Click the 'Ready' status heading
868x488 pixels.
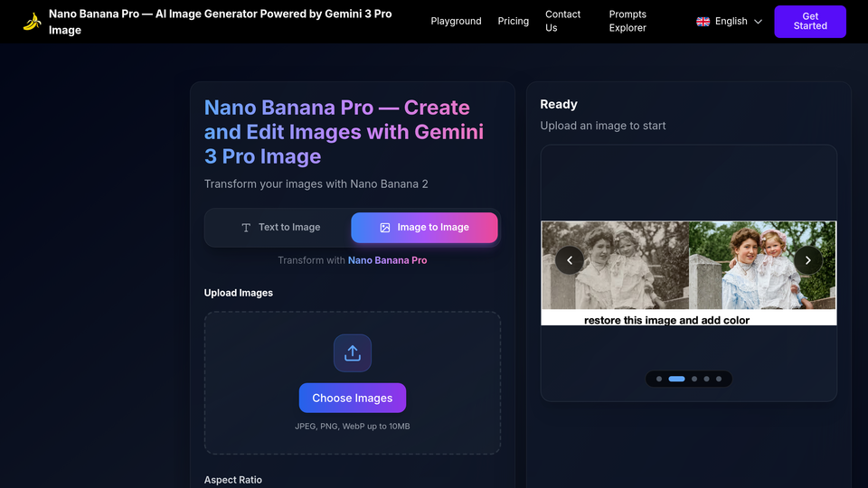(559, 104)
